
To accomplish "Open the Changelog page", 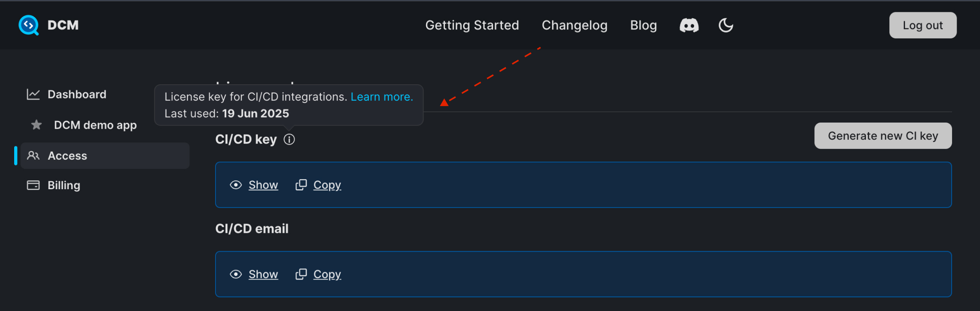I will pos(575,25).
